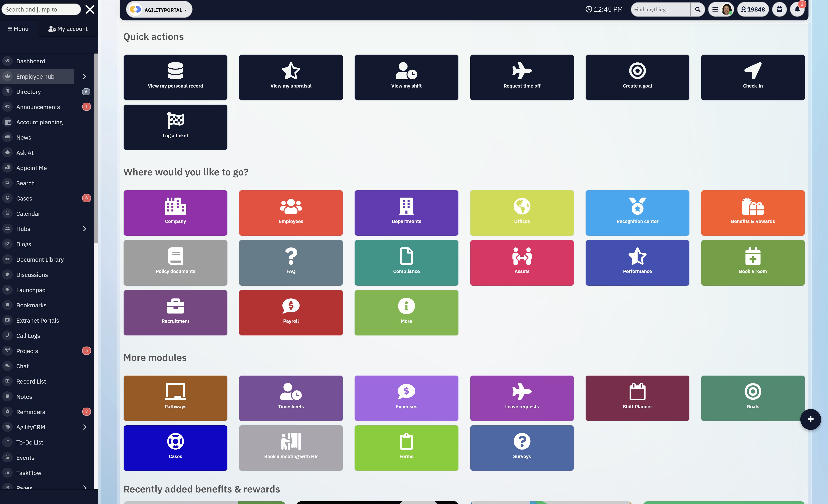This screenshot has height=504, width=828.
Task: Click the floating plus button
Action: click(x=811, y=419)
